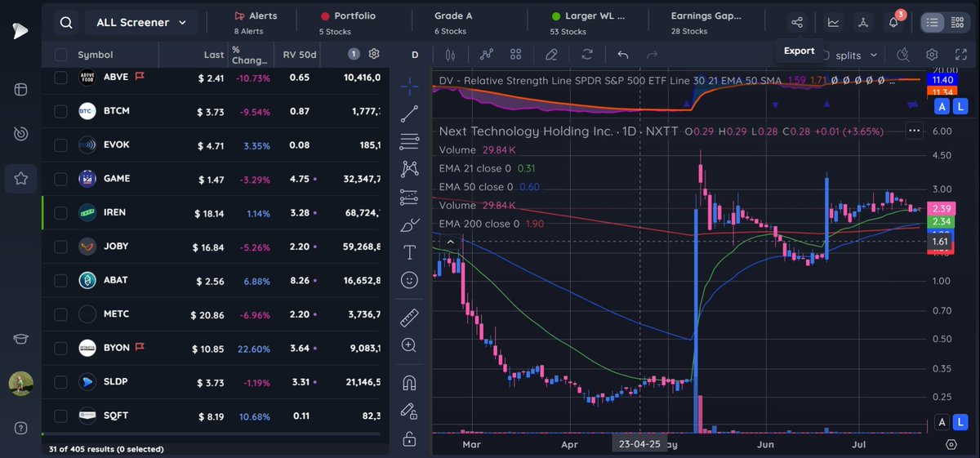The image size is (980, 458).
Task: Select the pattern nodes drawing tool
Action: [410, 169]
